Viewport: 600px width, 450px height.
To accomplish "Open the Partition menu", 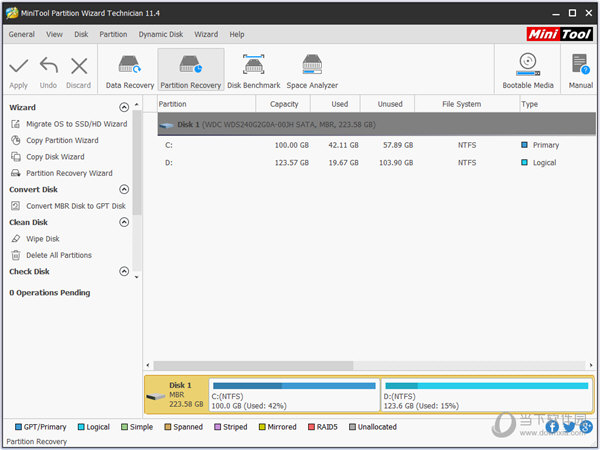I will pyautogui.click(x=113, y=34).
